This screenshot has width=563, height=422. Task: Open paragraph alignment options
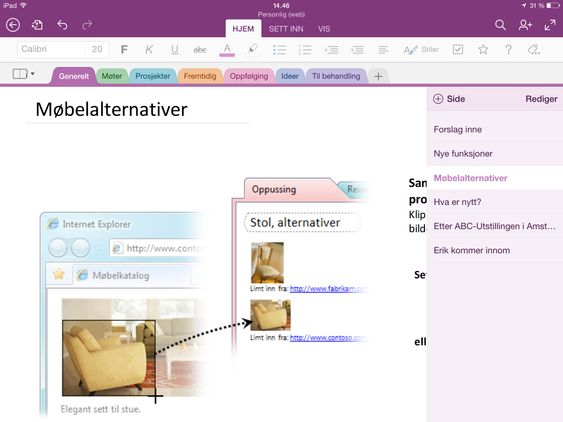(x=383, y=50)
